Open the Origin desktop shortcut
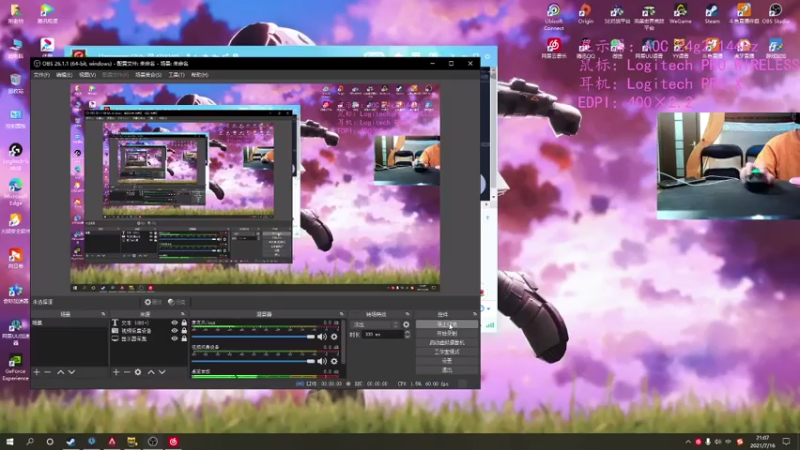This screenshot has height=450, width=800. 585,14
